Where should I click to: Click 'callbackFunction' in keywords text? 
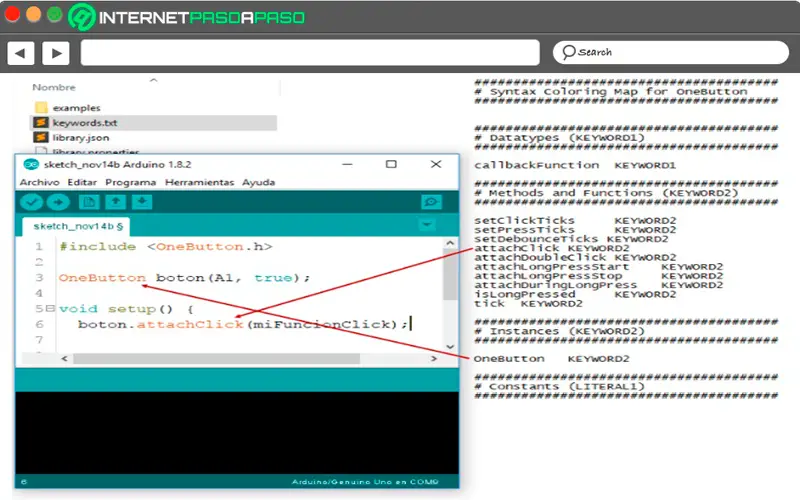tap(537, 165)
